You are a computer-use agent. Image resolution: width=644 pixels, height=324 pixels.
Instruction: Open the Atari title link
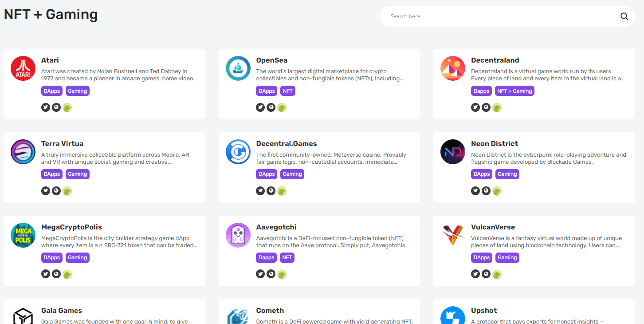[50, 60]
